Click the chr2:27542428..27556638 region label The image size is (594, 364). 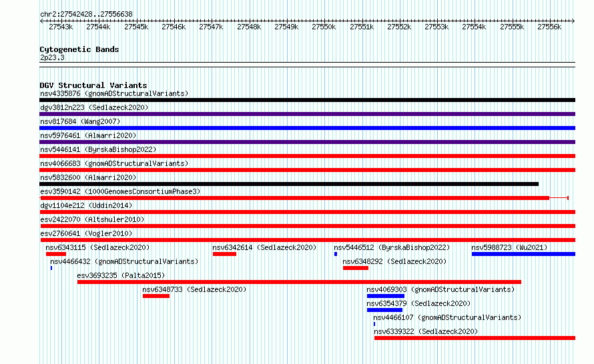86,15
